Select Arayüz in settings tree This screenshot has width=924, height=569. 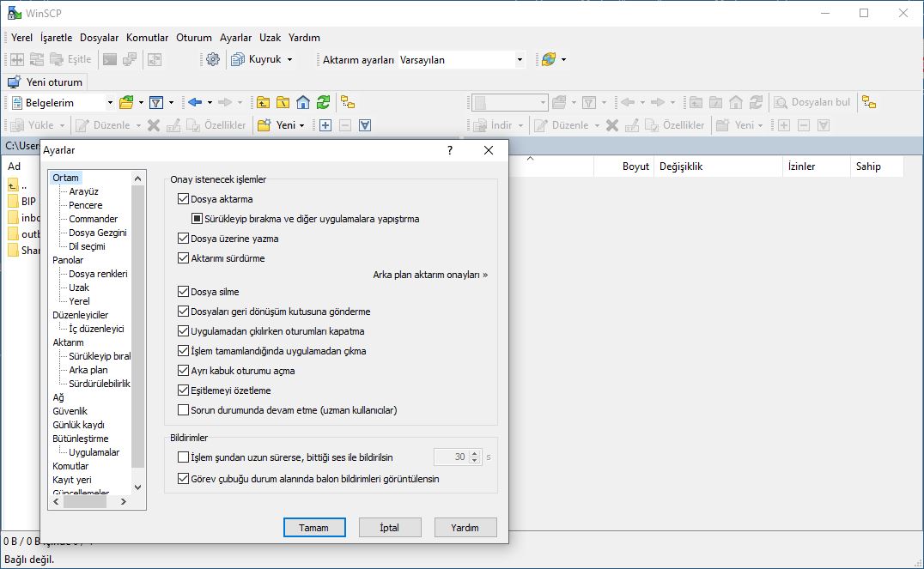pyautogui.click(x=83, y=191)
